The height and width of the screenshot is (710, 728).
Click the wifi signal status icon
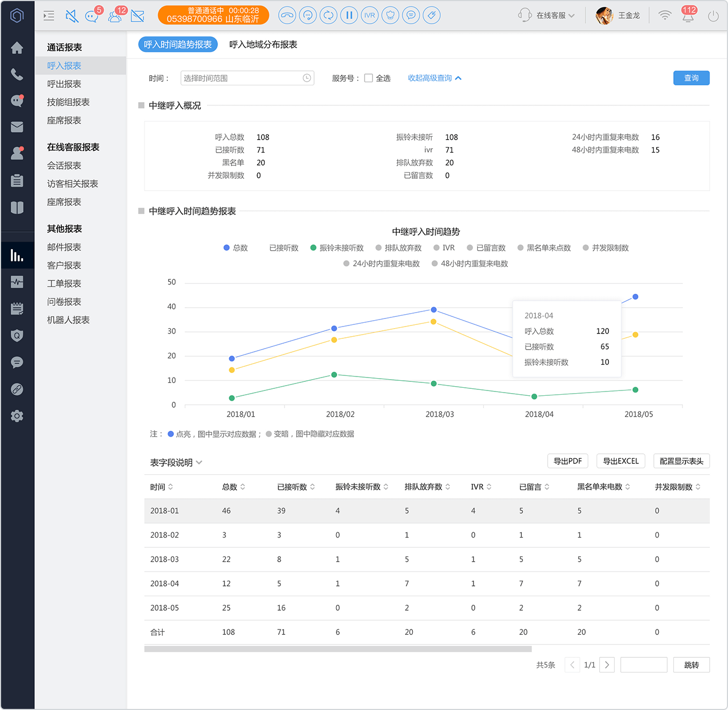pos(665,15)
